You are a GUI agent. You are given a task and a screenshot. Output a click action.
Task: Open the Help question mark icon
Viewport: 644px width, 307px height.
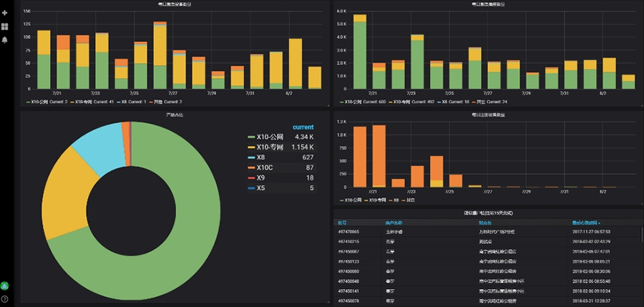(x=5, y=298)
